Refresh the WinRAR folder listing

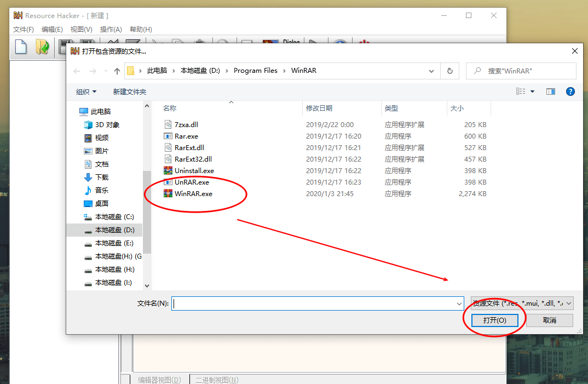click(x=450, y=71)
